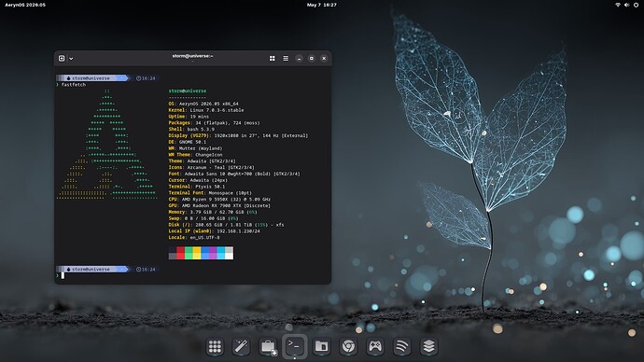644x362 pixels.
Task: Click the Terminal: Ptyxis line
Action: pyautogui.click(x=197, y=187)
